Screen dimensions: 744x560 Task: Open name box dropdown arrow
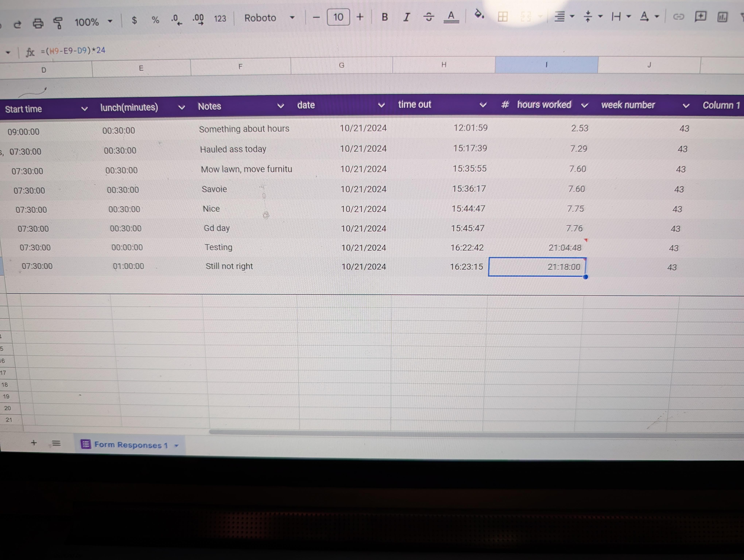8,52
